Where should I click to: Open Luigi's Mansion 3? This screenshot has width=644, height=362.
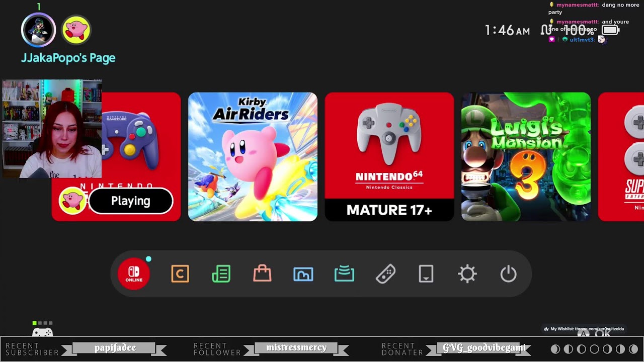[x=526, y=156]
